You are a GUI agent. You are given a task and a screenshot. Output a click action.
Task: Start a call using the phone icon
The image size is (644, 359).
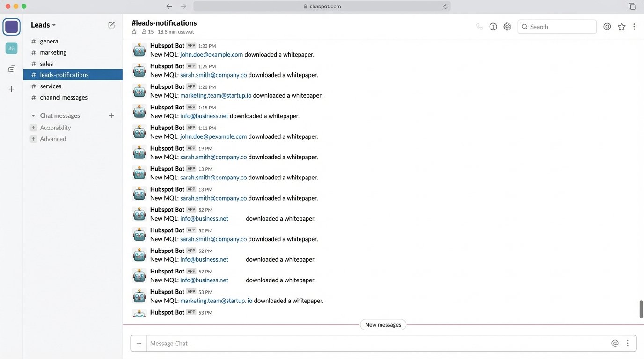coord(479,27)
